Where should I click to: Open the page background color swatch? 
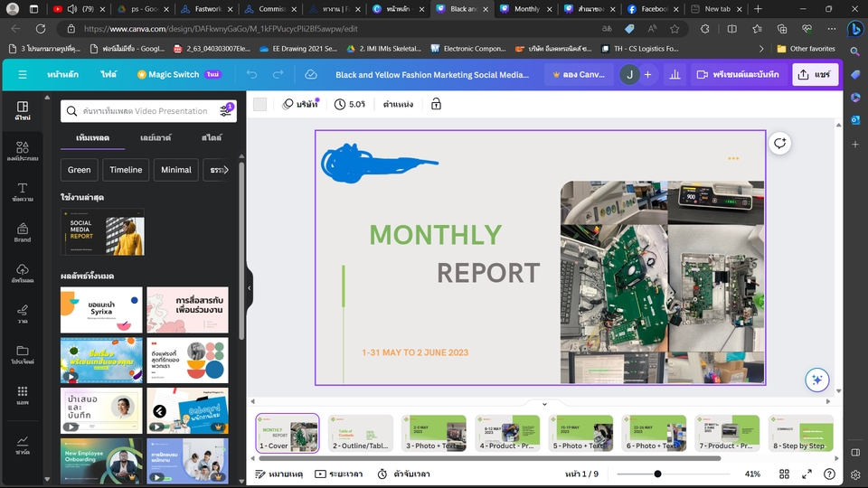tap(260, 104)
